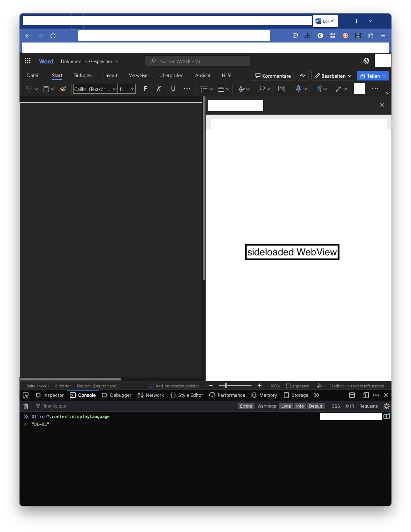Open the Kommentare panel
This screenshot has width=411, height=532.
(x=273, y=76)
